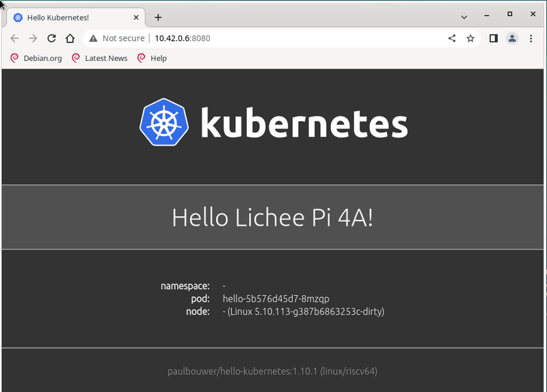Click the pod: label

coord(200,299)
